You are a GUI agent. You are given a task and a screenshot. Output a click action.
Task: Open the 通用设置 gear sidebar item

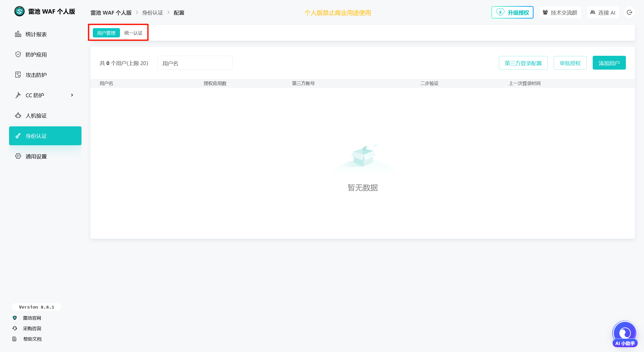click(x=36, y=157)
